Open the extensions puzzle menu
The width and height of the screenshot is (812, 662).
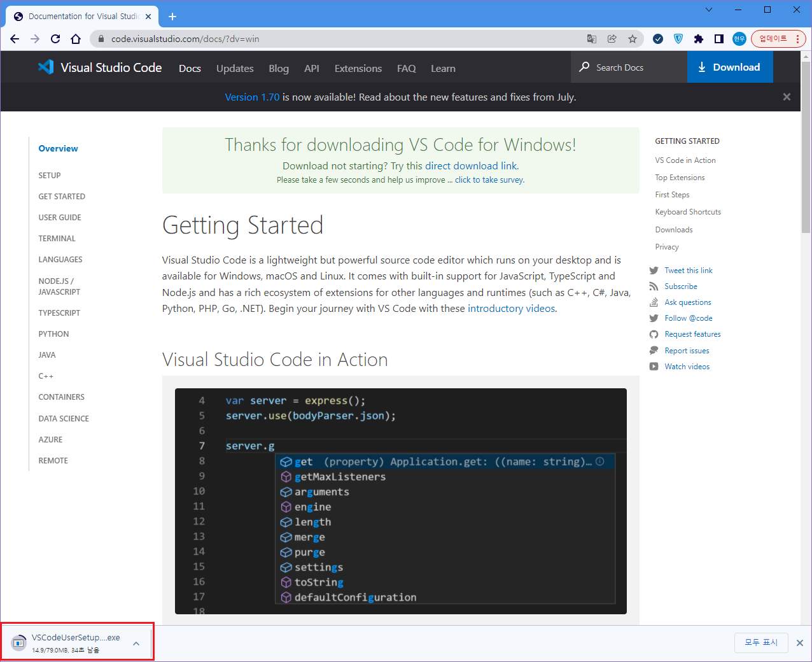tap(699, 39)
